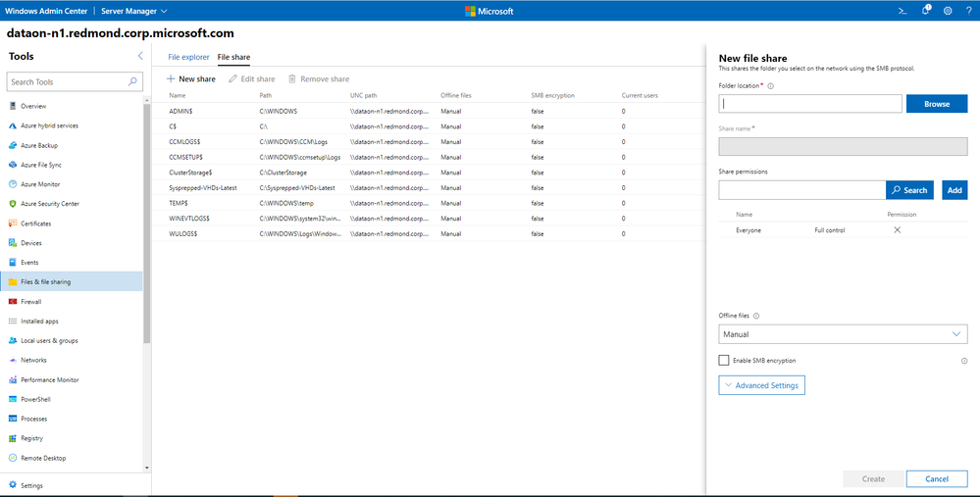Image resolution: width=980 pixels, height=497 pixels.
Task: Select the Sysprepped-VHDs-Latest share row
Action: 429,187
